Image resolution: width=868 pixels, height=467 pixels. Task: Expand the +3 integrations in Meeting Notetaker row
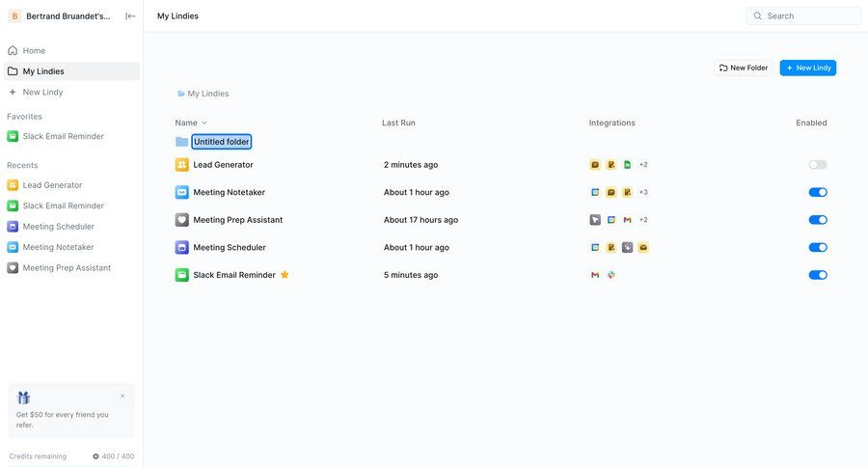(x=643, y=192)
